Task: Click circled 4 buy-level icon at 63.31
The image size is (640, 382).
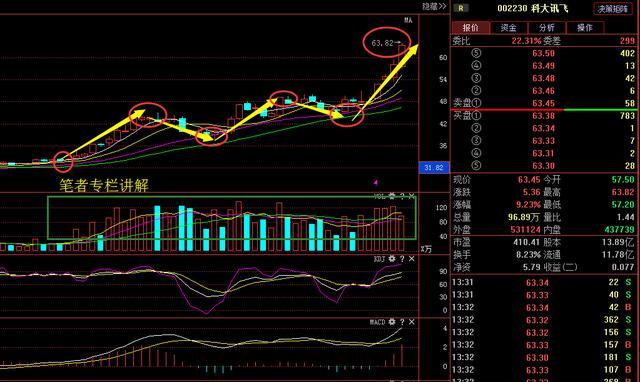Action: click(476, 153)
